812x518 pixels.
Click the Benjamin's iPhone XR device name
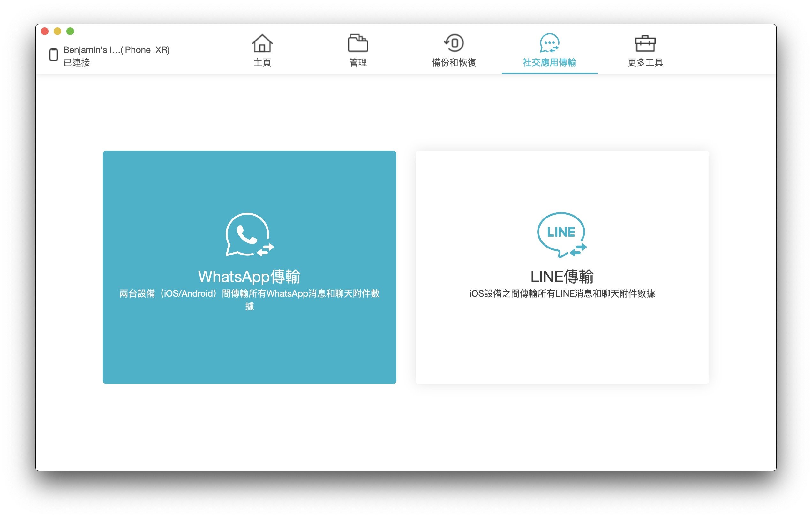116,50
